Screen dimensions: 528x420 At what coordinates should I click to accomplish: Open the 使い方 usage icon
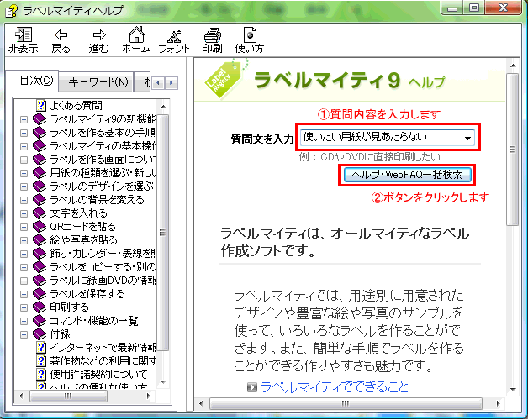(x=250, y=34)
